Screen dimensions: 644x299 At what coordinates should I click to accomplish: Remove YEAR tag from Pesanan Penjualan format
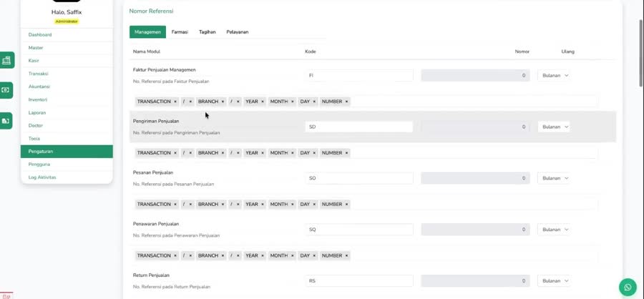pyautogui.click(x=263, y=204)
